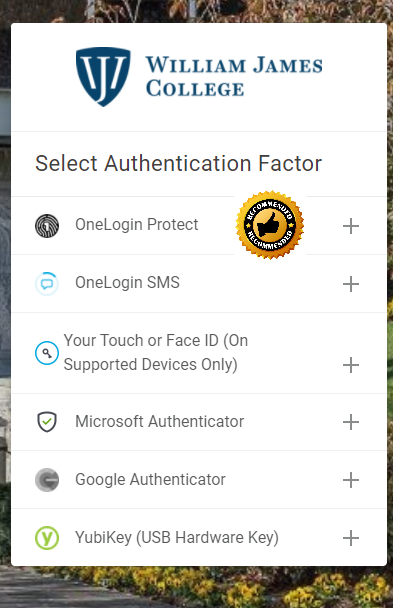Click the William James College name text
Image resolution: width=393 pixels, height=608 pixels.
(x=234, y=77)
